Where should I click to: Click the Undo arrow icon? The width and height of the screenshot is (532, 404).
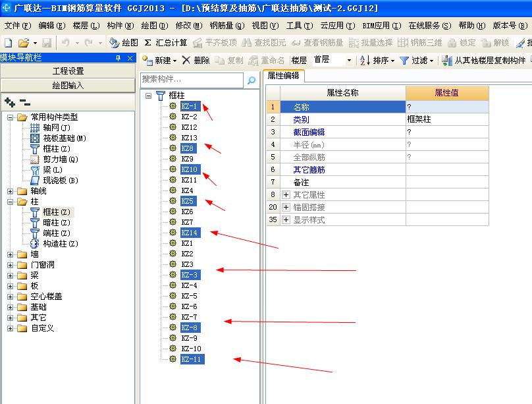tap(65, 43)
